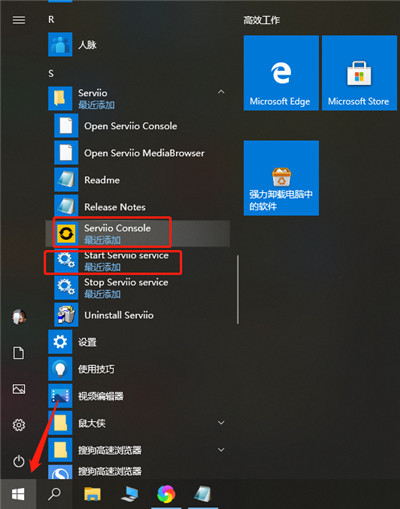Open 视频编辑器 video editor
Image resolution: width=400 pixels, height=509 pixels.
coord(137,396)
